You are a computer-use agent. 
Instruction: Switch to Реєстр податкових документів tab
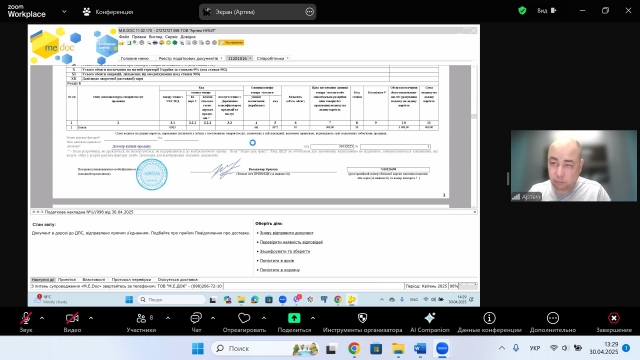(x=190, y=58)
